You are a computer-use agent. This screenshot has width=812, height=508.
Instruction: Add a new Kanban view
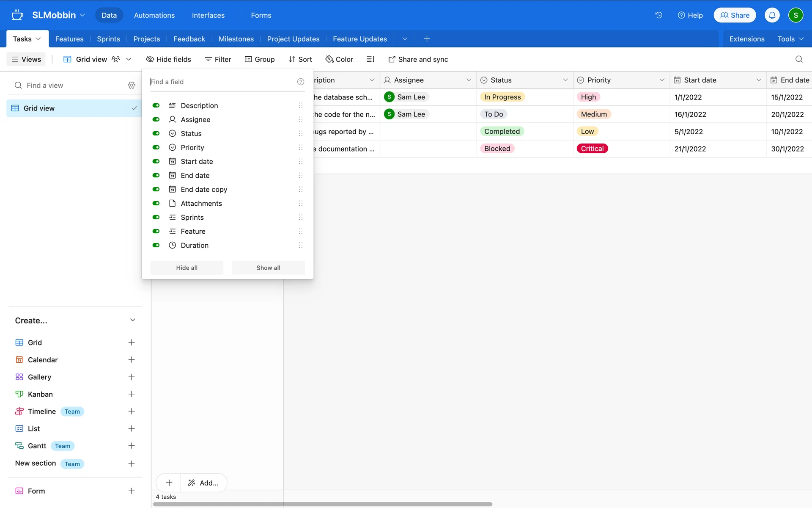click(x=132, y=394)
